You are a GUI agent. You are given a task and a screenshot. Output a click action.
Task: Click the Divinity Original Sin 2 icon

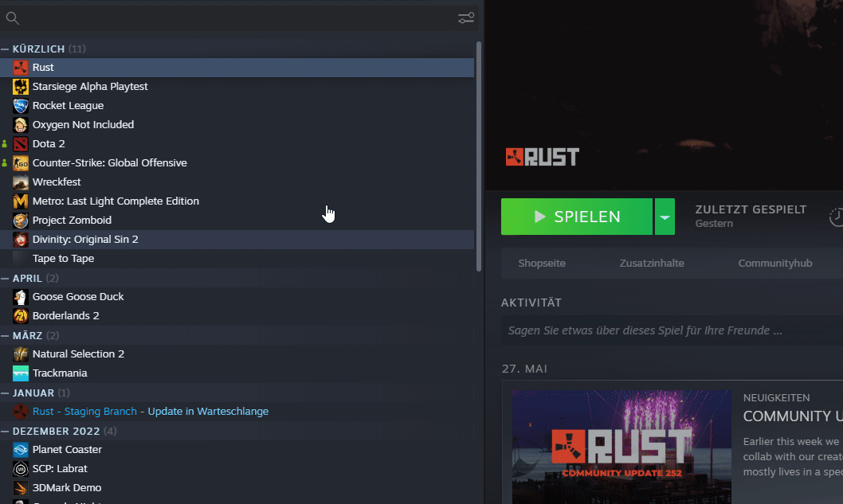[x=21, y=239]
